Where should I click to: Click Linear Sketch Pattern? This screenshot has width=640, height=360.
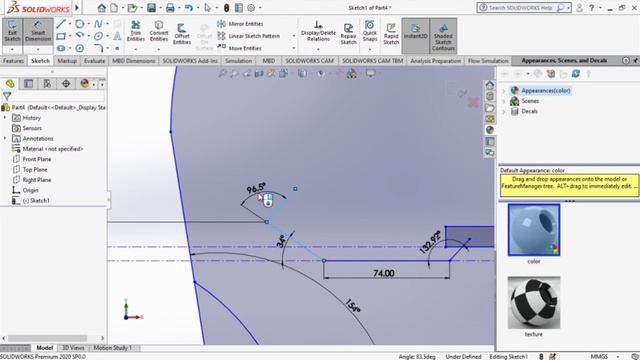click(249, 36)
